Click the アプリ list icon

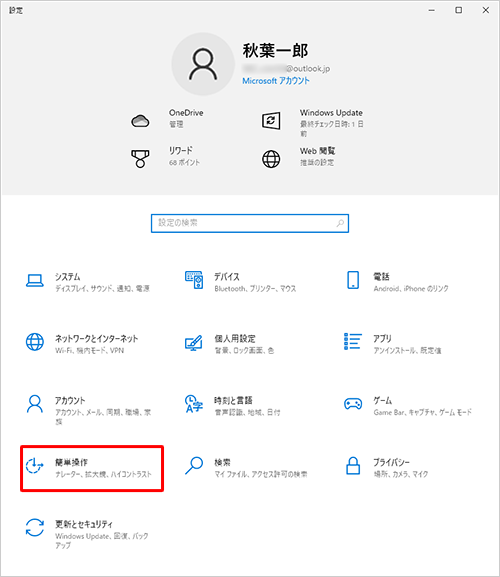(353, 341)
